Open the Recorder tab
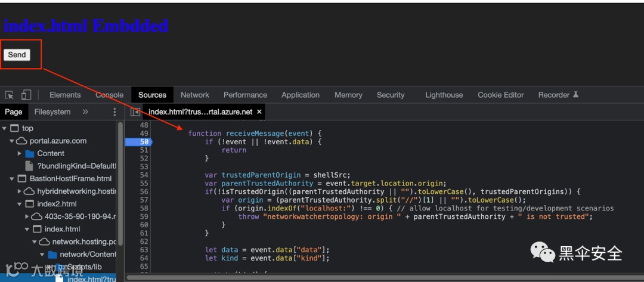The width and height of the screenshot is (644, 282). click(x=558, y=95)
